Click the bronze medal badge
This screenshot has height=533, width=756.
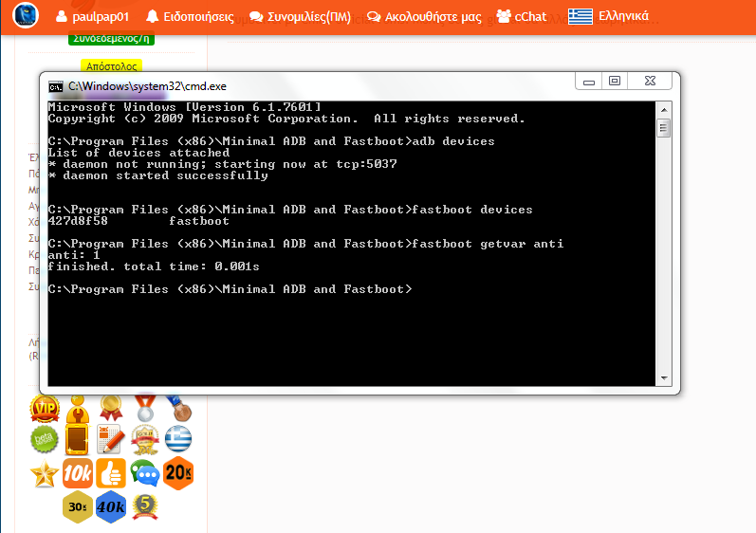tap(179, 408)
